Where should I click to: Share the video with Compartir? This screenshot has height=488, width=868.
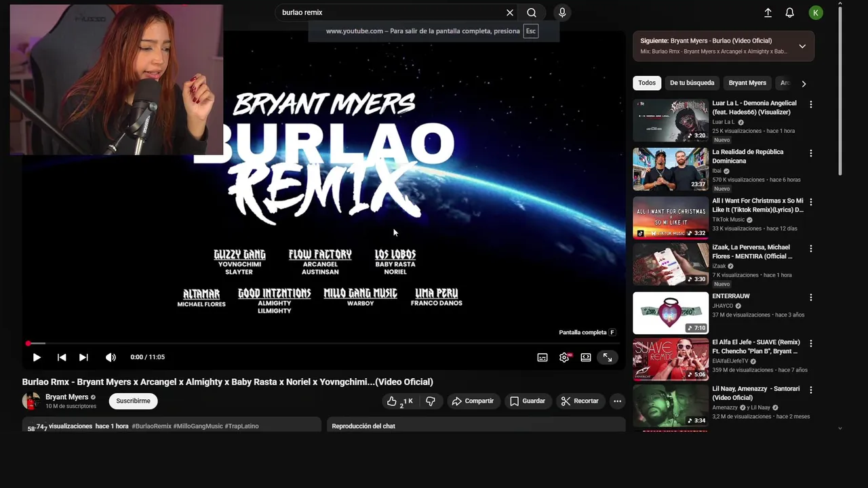[473, 401]
